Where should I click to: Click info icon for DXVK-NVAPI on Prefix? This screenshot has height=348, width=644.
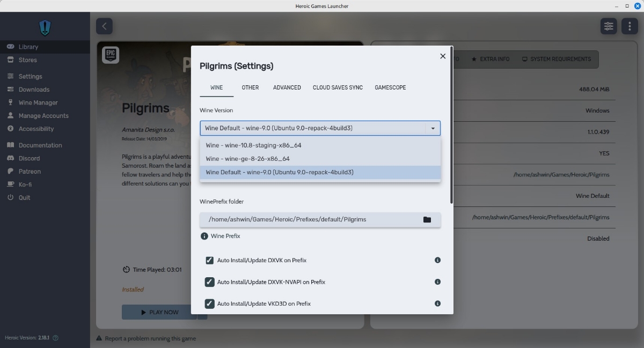click(437, 282)
